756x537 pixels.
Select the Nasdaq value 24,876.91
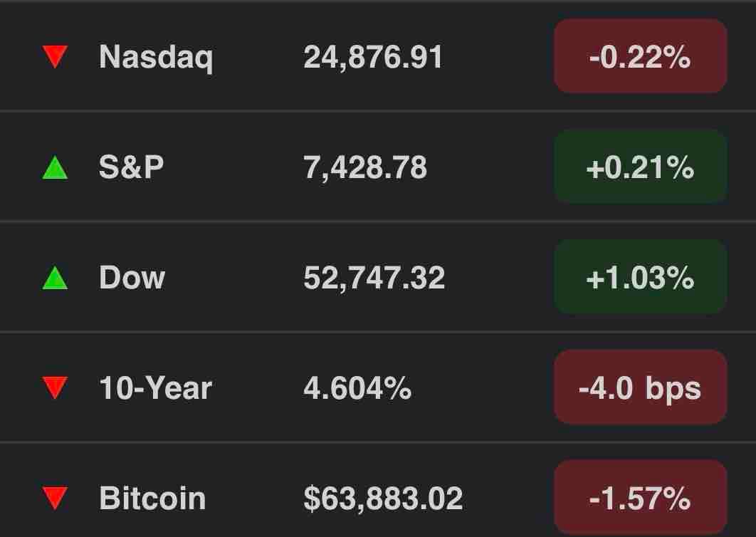[x=373, y=58]
